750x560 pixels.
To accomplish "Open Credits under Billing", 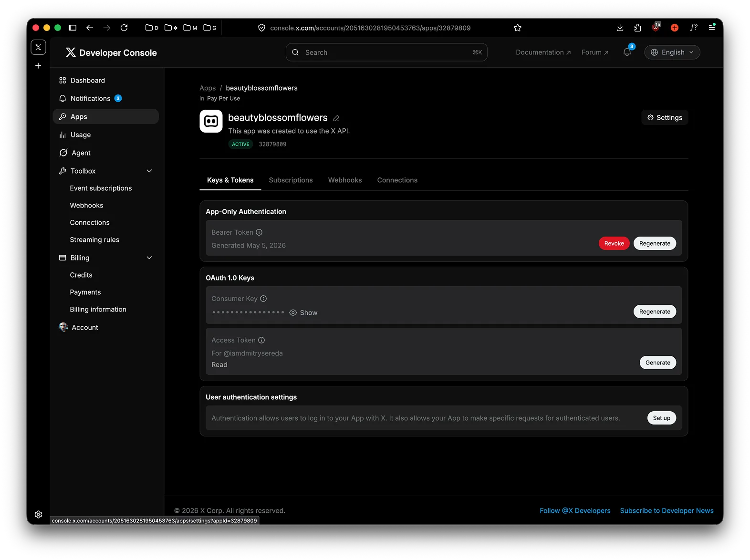I will [81, 275].
